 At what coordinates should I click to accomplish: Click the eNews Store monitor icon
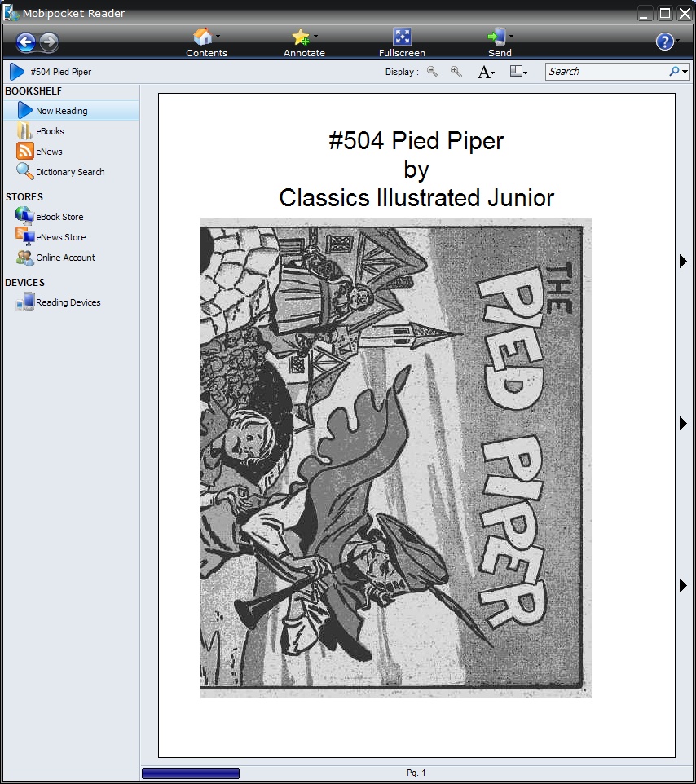(x=25, y=236)
